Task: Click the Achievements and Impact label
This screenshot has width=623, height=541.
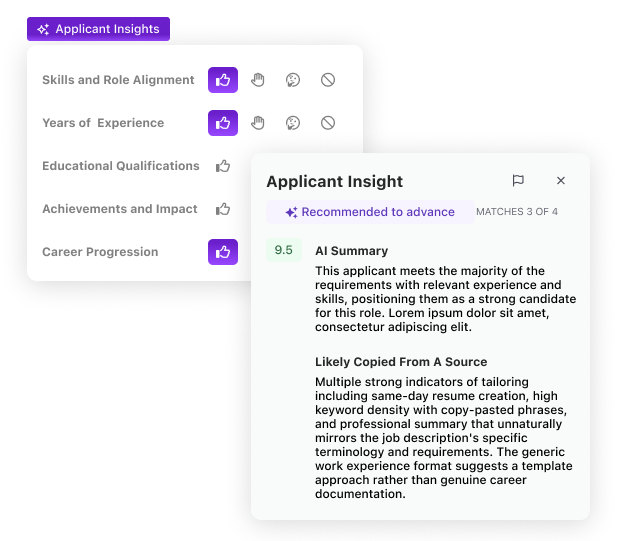Action: [x=120, y=209]
